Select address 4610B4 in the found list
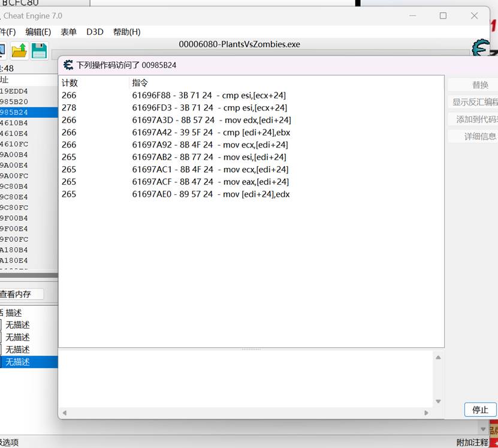Screen dimensions: 498x448 click(x=29, y=123)
